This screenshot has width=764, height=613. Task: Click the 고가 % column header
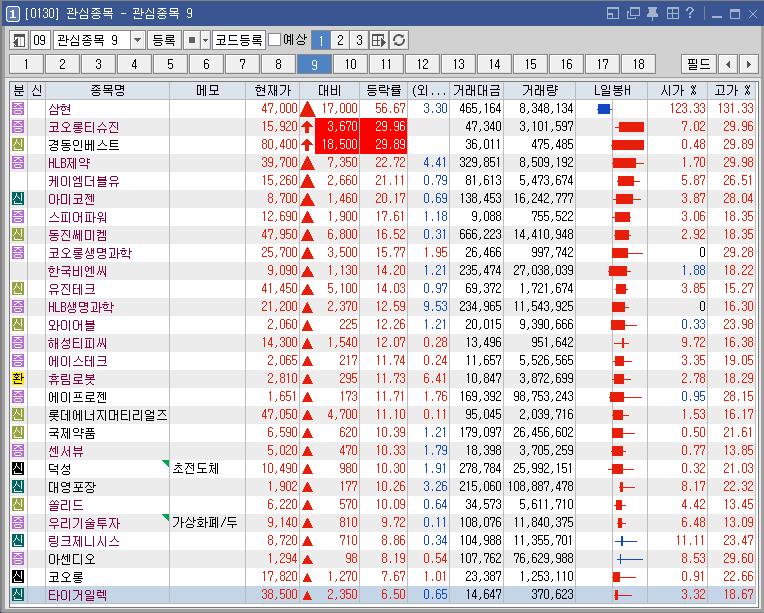(x=732, y=90)
